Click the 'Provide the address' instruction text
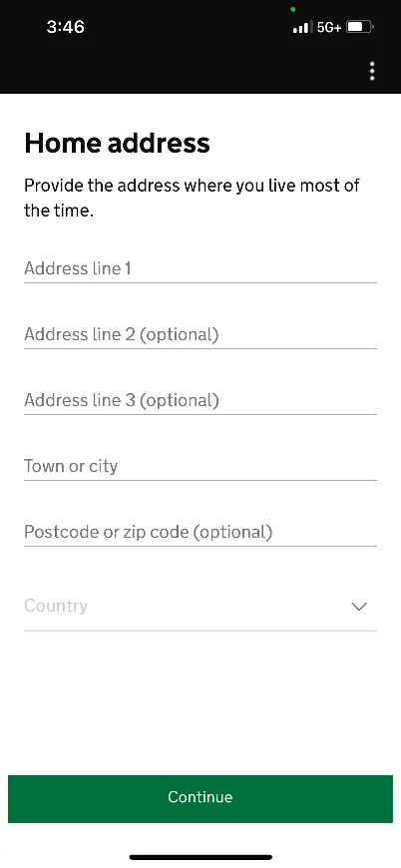 pyautogui.click(x=192, y=198)
